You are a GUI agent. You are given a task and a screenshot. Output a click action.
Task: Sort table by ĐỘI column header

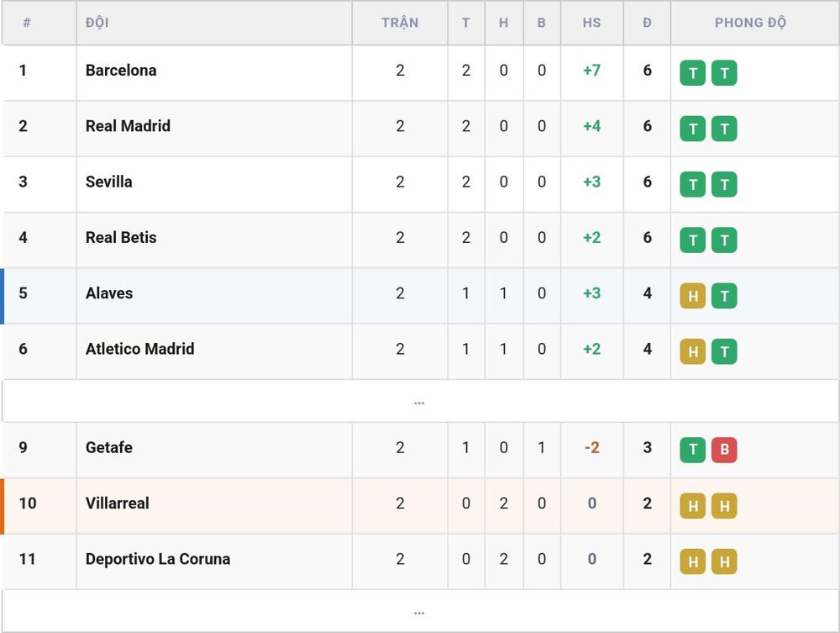[97, 23]
